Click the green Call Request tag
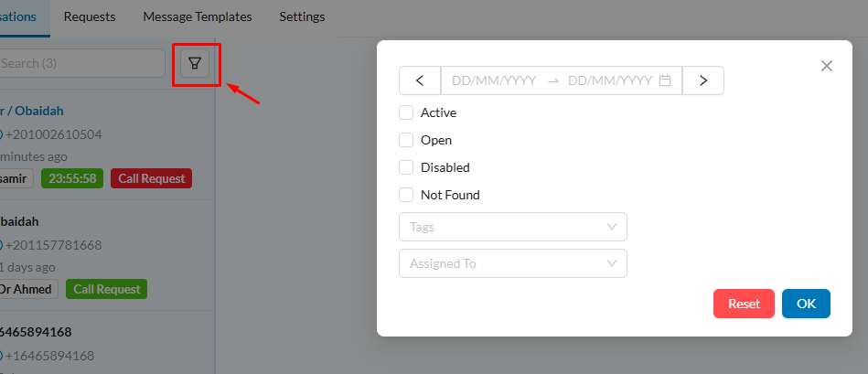 click(x=106, y=289)
